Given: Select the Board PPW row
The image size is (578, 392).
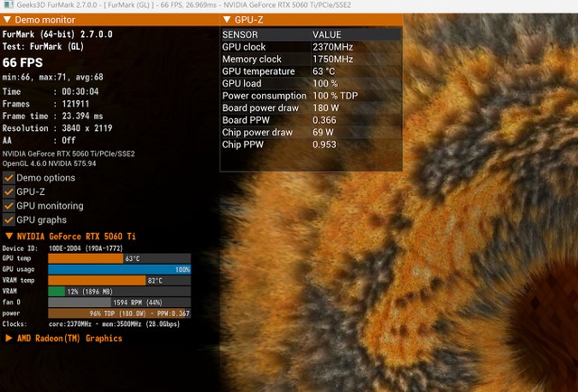Looking at the screenshot, I should 311,120.
